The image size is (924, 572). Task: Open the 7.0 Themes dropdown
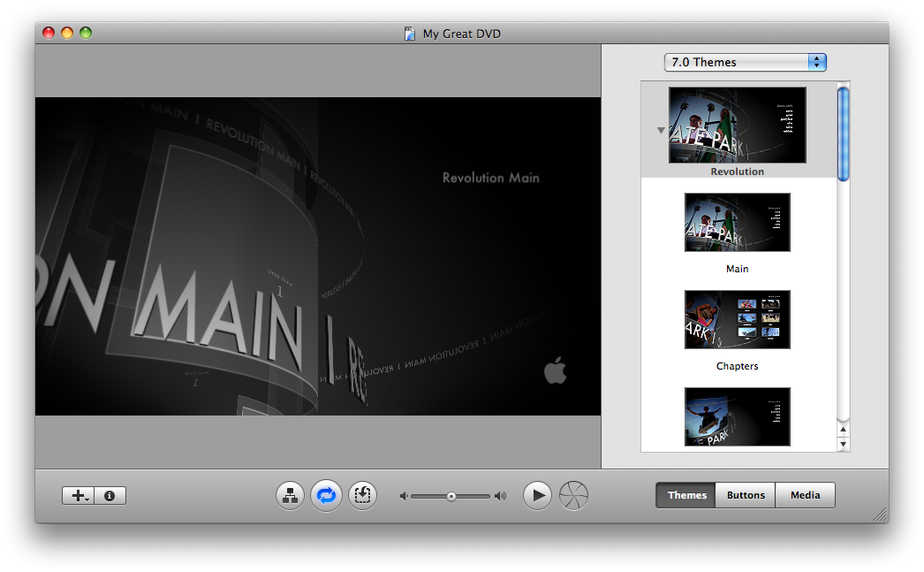tap(745, 62)
